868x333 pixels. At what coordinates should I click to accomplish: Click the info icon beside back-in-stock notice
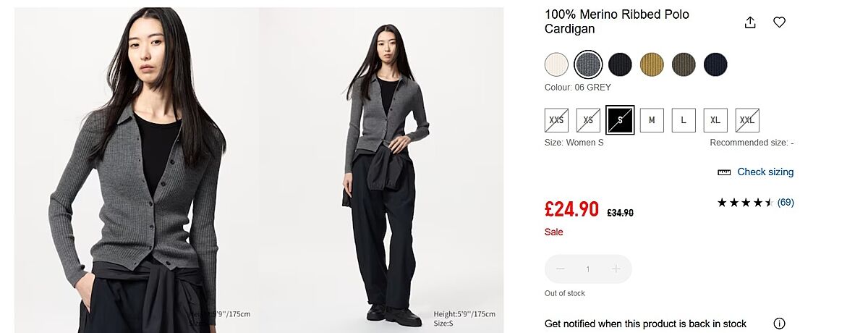click(x=779, y=324)
